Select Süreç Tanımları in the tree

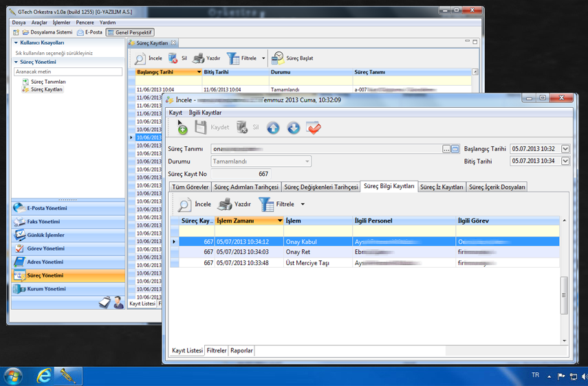[48, 82]
